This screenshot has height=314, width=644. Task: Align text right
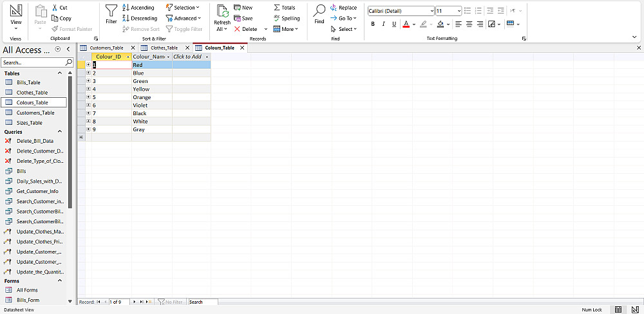pos(480,24)
